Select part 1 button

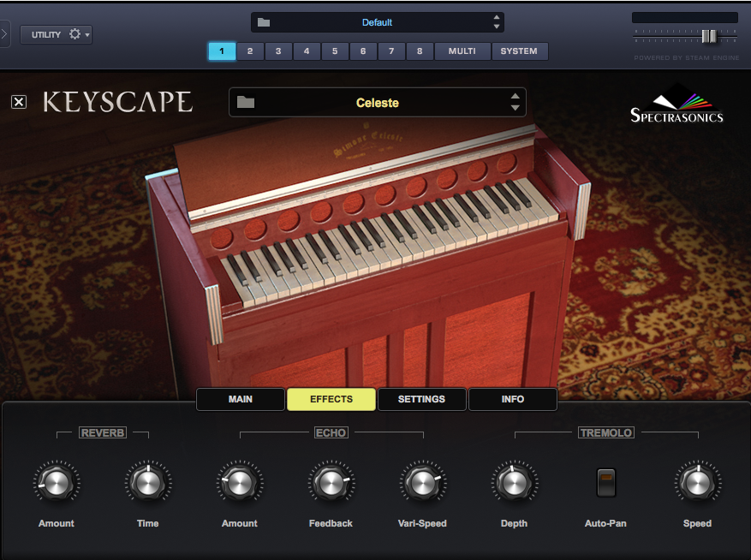coord(222,51)
